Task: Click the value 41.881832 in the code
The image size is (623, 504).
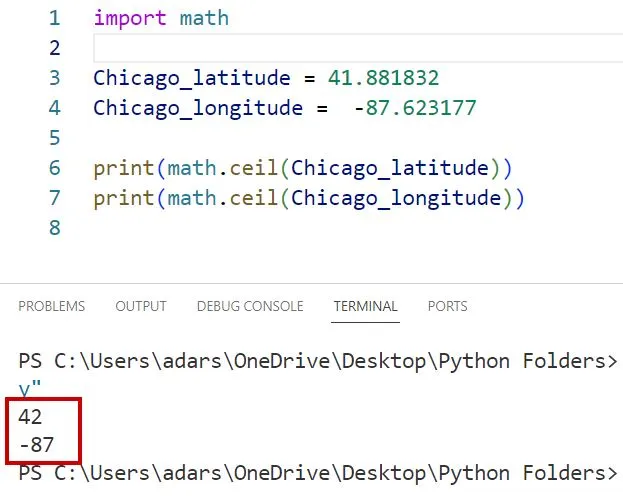Action: 383,78
